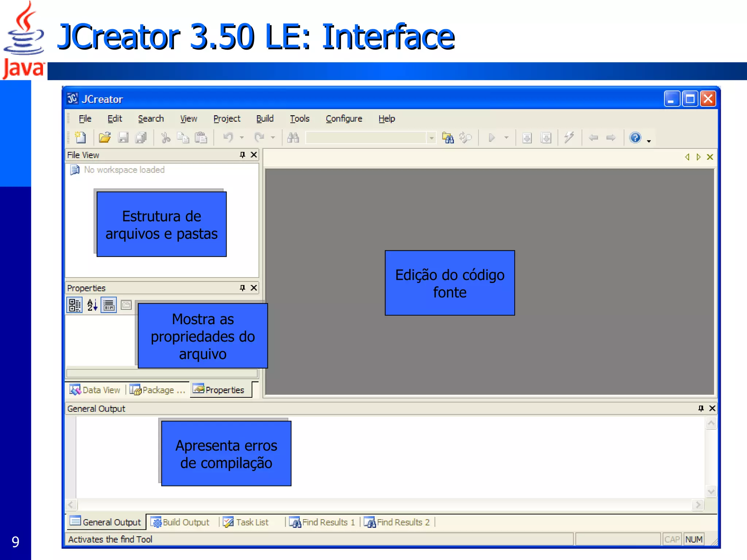The height and width of the screenshot is (560, 747).
Task: Open the Undo history dropdown arrow
Action: pos(241,138)
